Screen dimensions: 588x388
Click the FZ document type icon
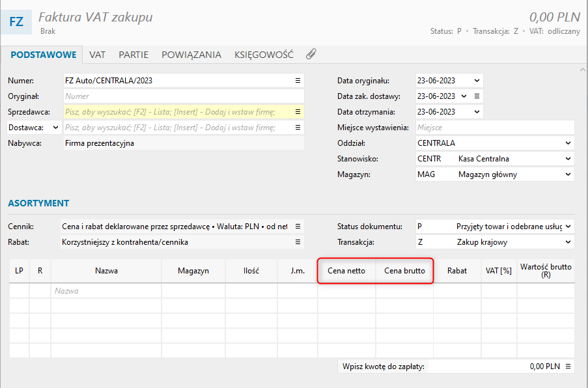17,21
